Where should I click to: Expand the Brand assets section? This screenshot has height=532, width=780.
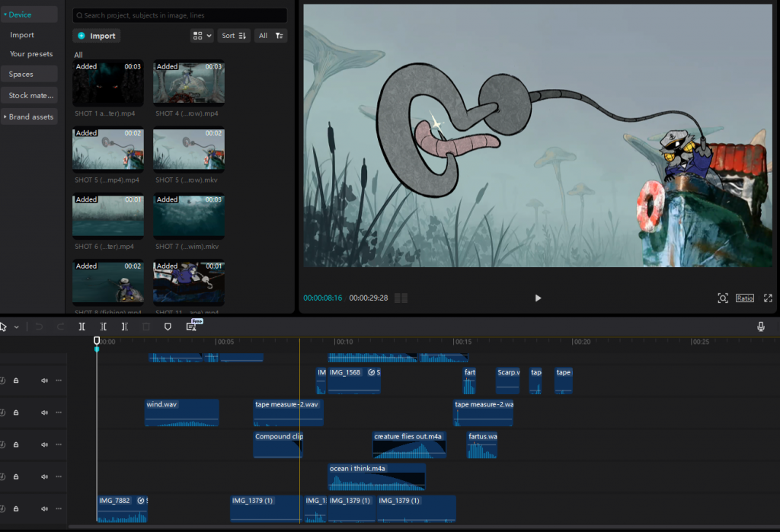pos(5,117)
